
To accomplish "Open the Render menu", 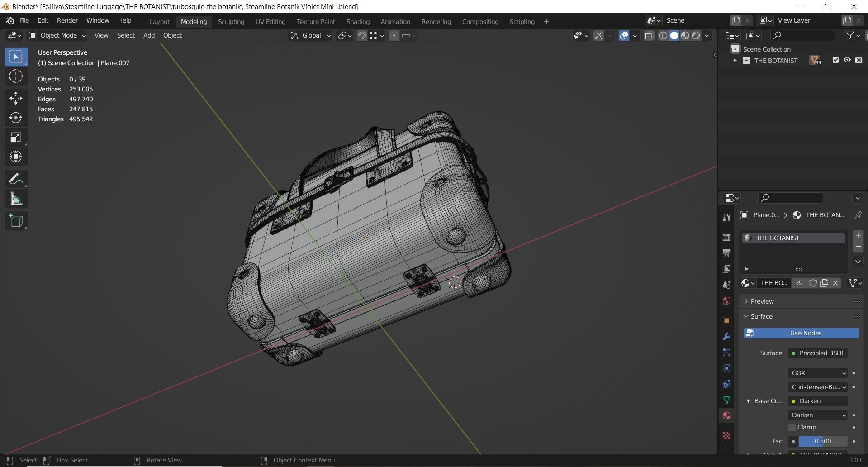I will [x=67, y=21].
